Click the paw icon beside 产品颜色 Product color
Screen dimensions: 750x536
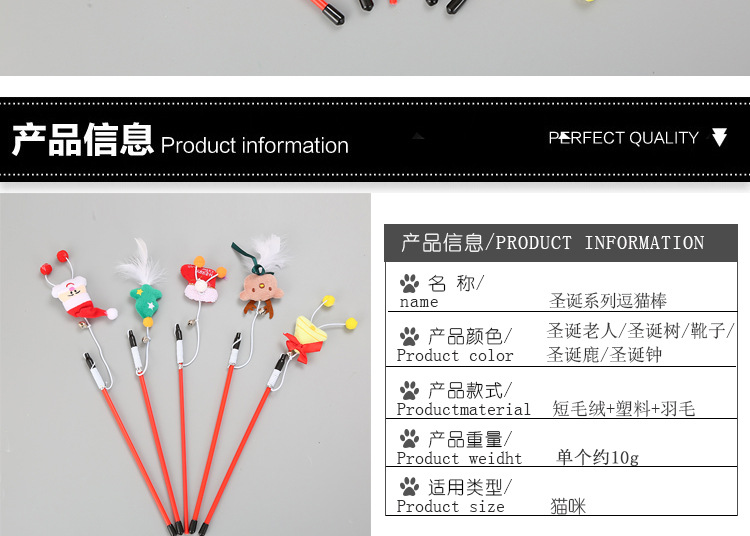(x=409, y=337)
